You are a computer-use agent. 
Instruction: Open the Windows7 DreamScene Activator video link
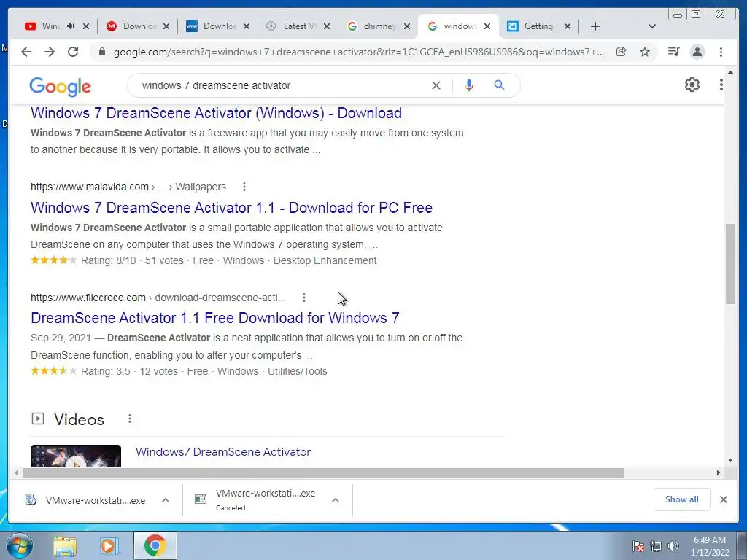pos(223,452)
